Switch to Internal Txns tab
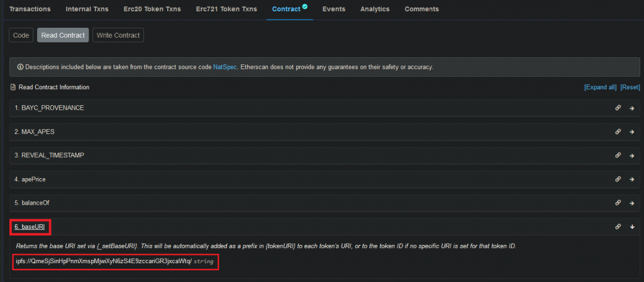 pos(87,9)
